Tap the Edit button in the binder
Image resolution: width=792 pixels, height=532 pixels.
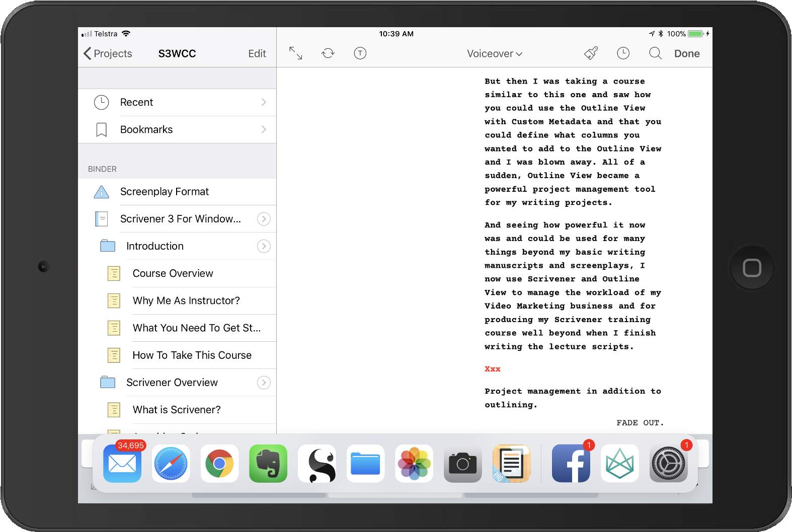257,54
